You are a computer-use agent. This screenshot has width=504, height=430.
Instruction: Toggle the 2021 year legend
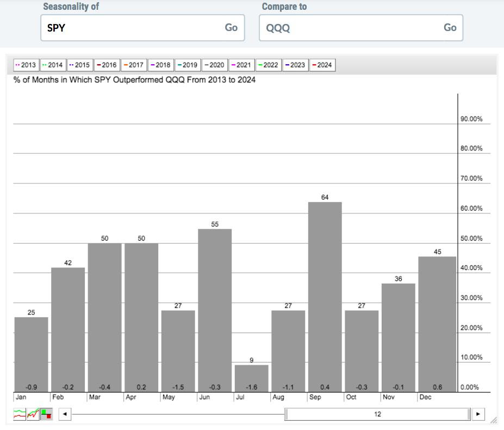(242, 65)
